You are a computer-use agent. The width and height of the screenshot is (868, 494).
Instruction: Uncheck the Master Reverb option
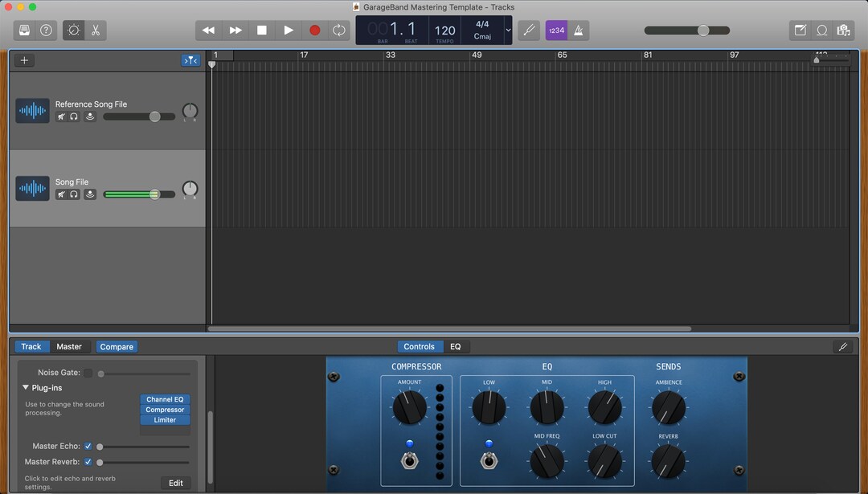(x=88, y=462)
